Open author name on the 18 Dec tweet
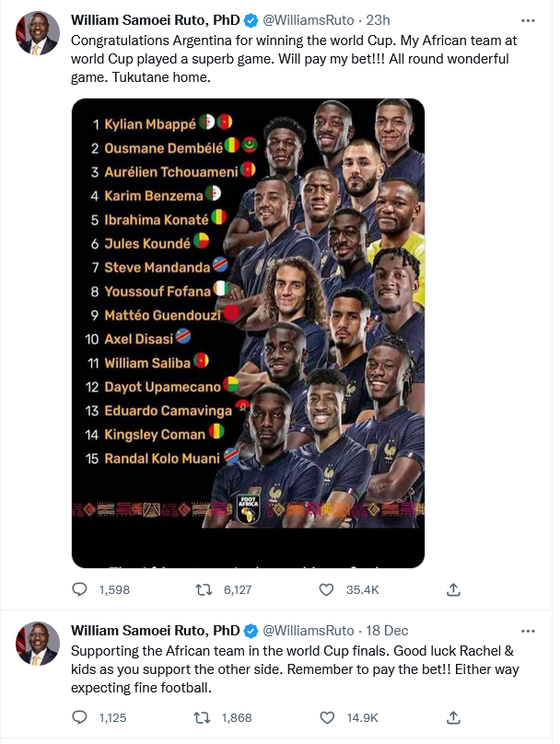Screen dimensions: 560x744 [x=155, y=631]
